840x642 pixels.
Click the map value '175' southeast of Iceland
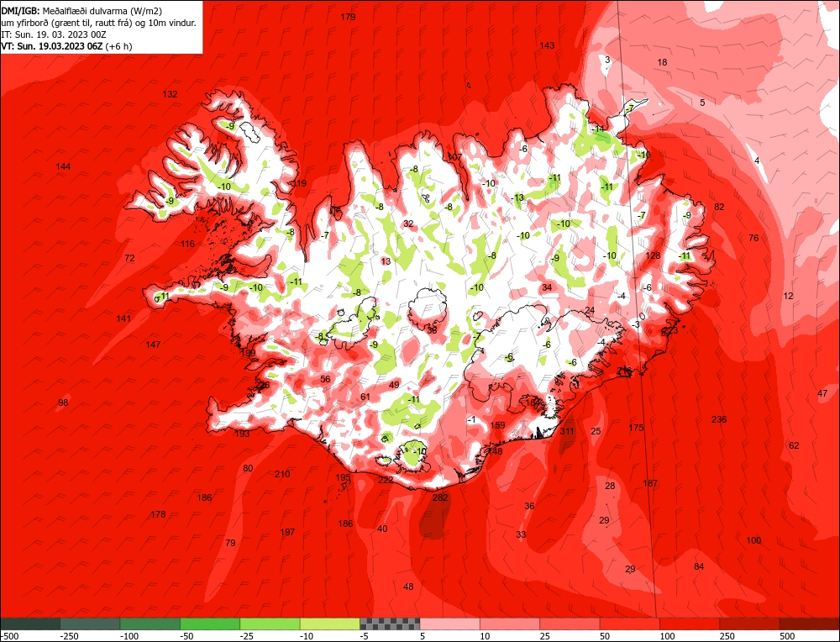pyautogui.click(x=636, y=428)
